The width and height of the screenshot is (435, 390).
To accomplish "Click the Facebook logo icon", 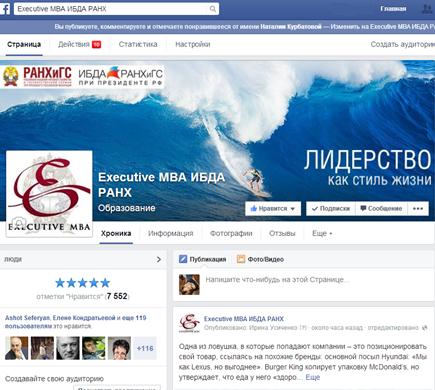I will [5, 9].
